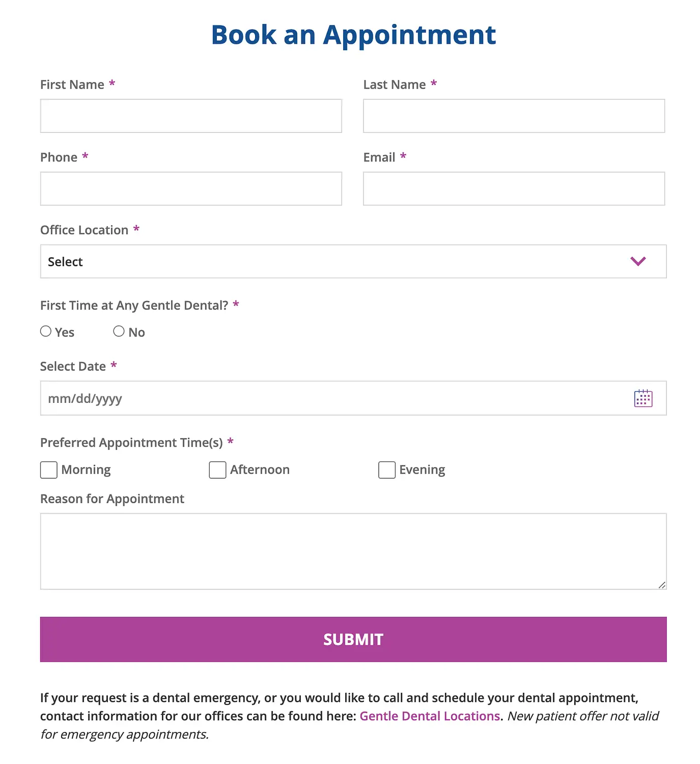Image resolution: width=700 pixels, height=764 pixels.
Task: Grab the textarea resize handle corner
Action: (x=661, y=585)
